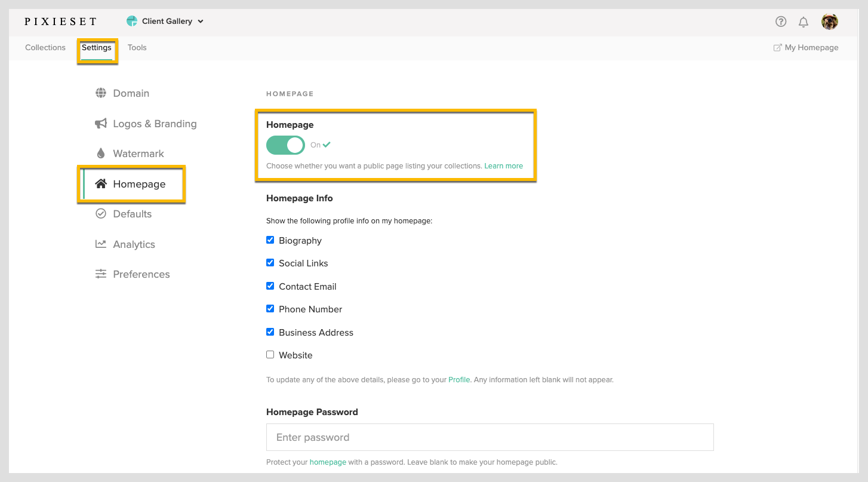Focus the Homepage Password input field
The height and width of the screenshot is (482, 868).
pyautogui.click(x=490, y=437)
